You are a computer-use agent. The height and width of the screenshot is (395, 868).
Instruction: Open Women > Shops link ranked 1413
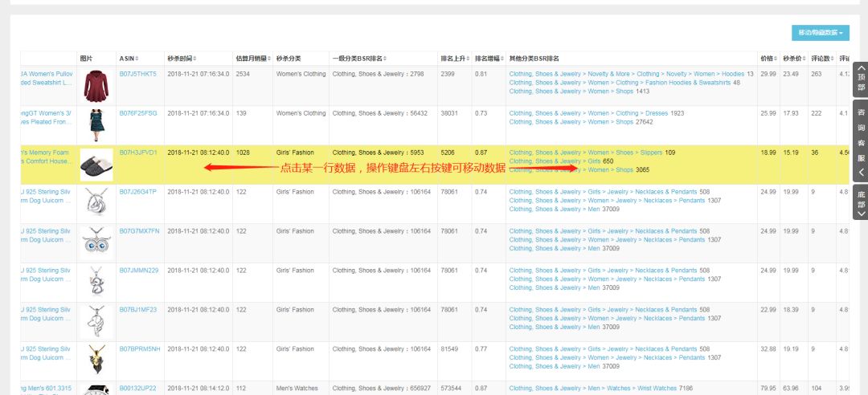coord(571,92)
